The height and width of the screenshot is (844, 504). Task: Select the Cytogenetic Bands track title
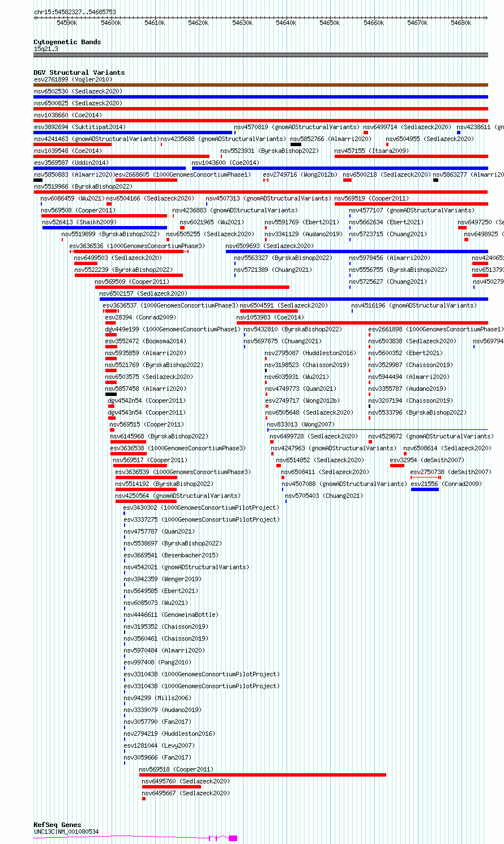tap(67, 42)
